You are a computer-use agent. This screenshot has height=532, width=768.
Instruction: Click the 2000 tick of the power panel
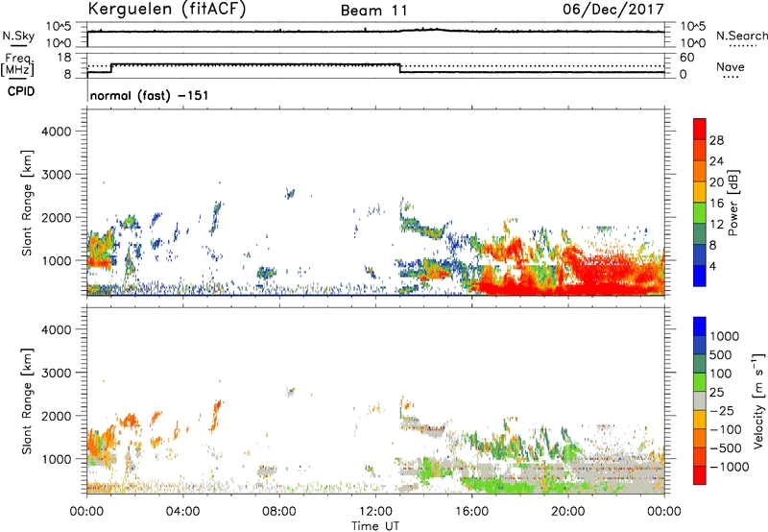(x=57, y=217)
